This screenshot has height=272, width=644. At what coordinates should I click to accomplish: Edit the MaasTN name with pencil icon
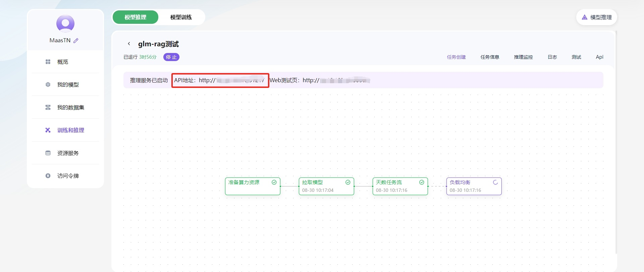(76, 41)
